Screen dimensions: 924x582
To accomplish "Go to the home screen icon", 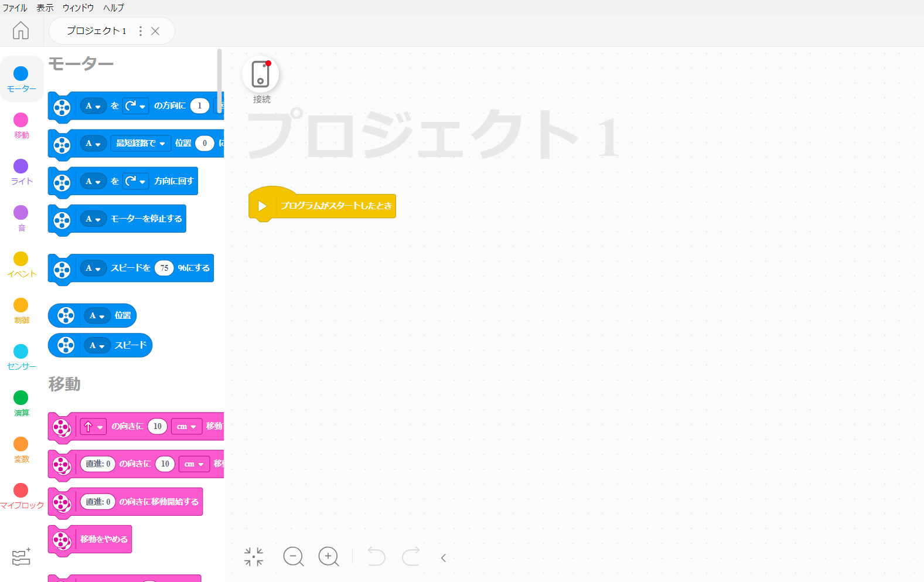I will (21, 30).
